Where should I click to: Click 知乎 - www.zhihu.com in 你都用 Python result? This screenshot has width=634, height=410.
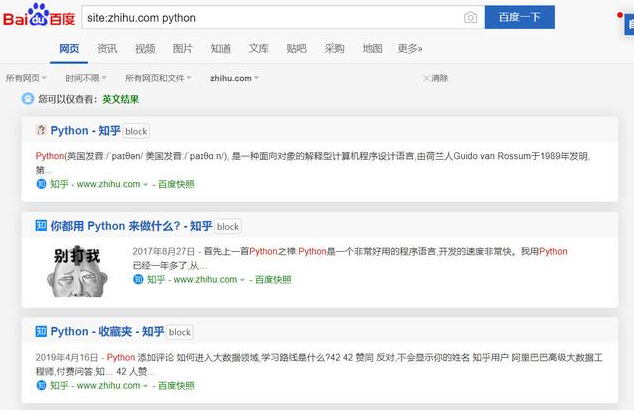(192, 279)
